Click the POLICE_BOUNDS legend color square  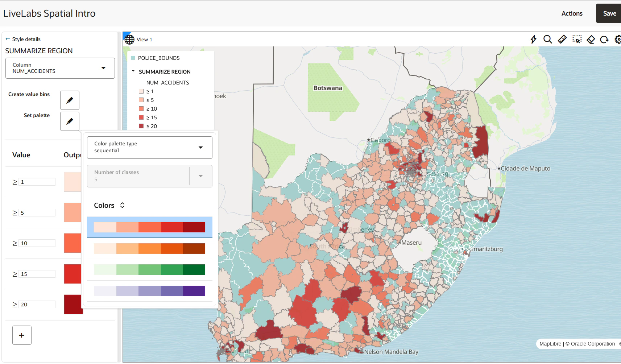point(133,58)
